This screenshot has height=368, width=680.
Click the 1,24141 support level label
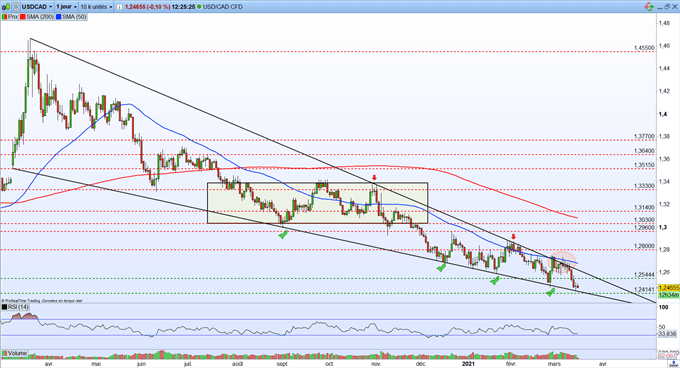(x=644, y=290)
